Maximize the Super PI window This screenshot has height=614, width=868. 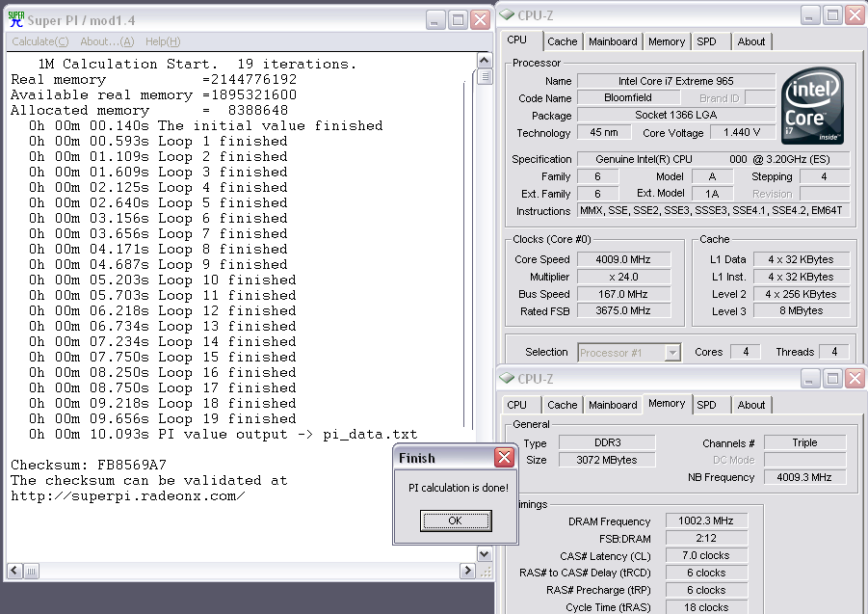click(x=458, y=20)
